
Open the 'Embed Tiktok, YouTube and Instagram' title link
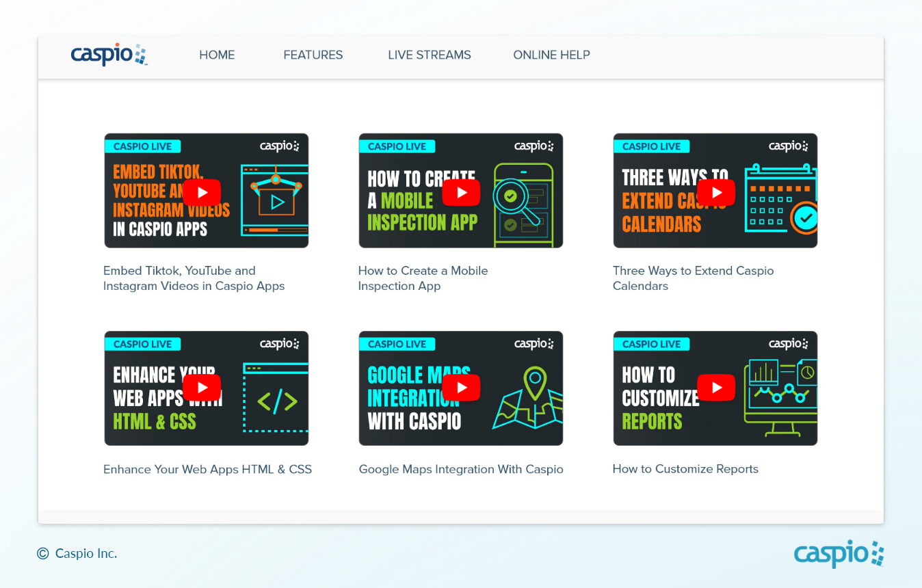(194, 278)
